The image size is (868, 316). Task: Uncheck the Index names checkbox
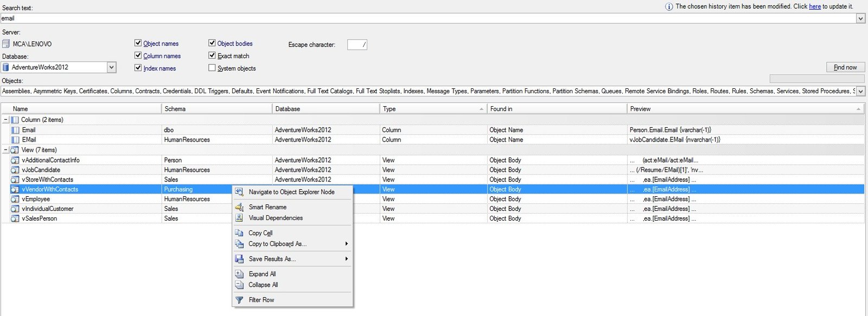pos(138,68)
